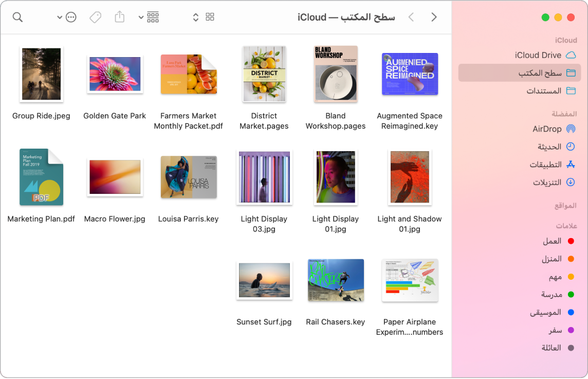Switch to grid view with the squares icon
The height and width of the screenshot is (379, 588).
210,17
